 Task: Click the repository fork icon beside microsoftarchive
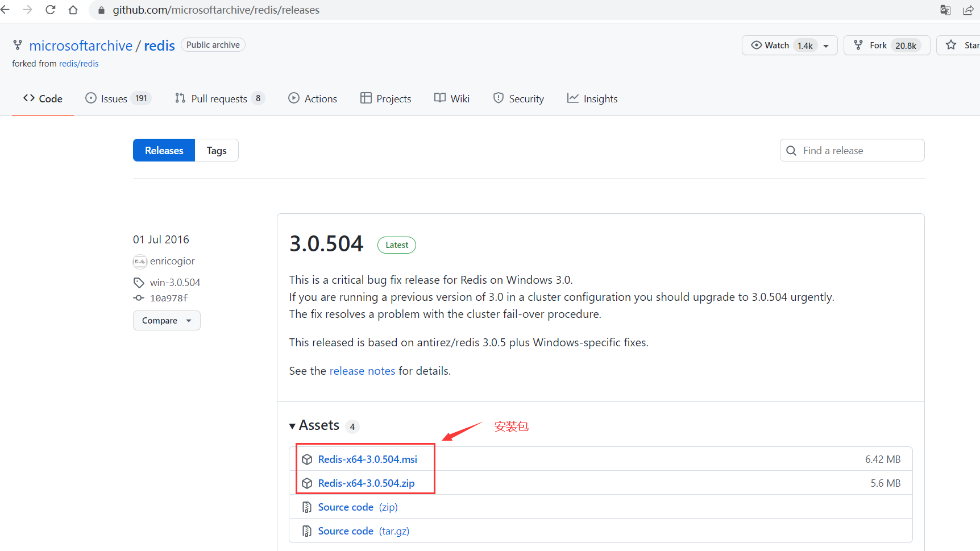18,45
